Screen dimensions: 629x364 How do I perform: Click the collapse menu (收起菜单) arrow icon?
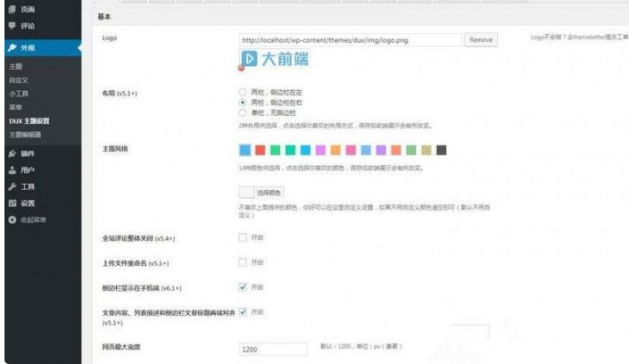coord(12,219)
